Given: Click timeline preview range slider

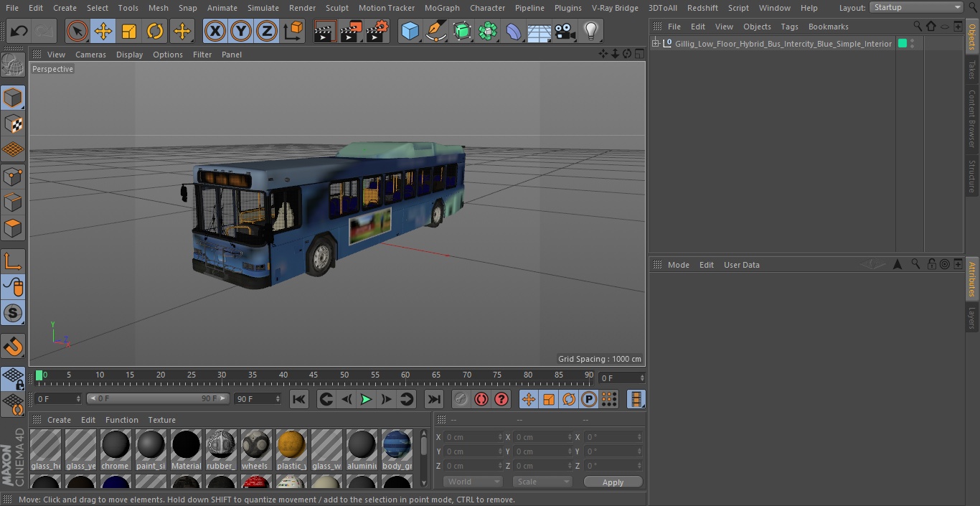Looking at the screenshot, I should click(157, 398).
